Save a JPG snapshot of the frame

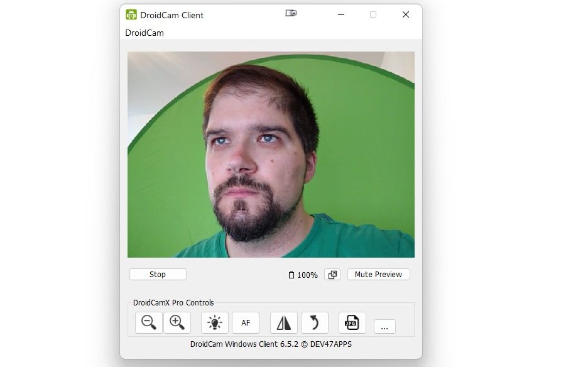tap(352, 322)
